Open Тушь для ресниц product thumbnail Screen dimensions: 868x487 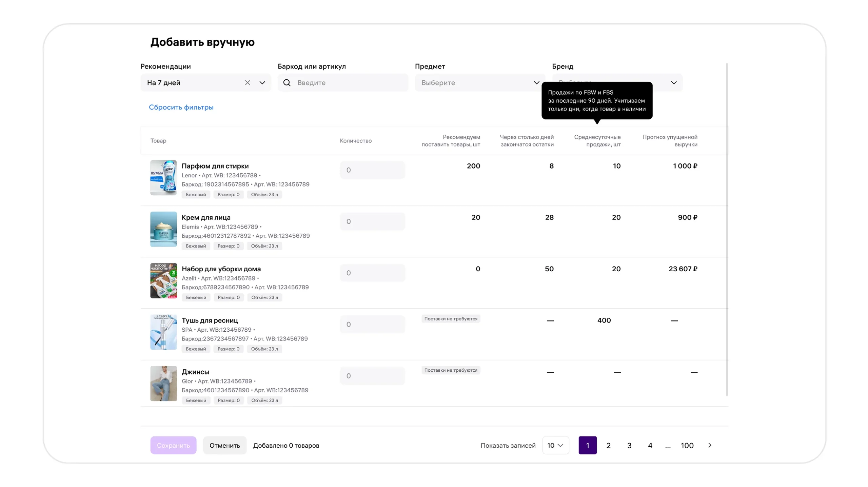(163, 332)
